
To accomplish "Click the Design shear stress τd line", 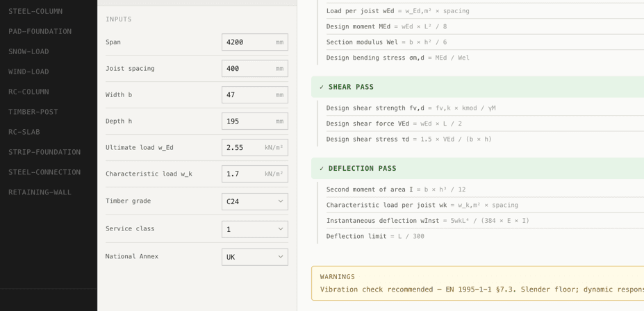I will click(x=485, y=139).
